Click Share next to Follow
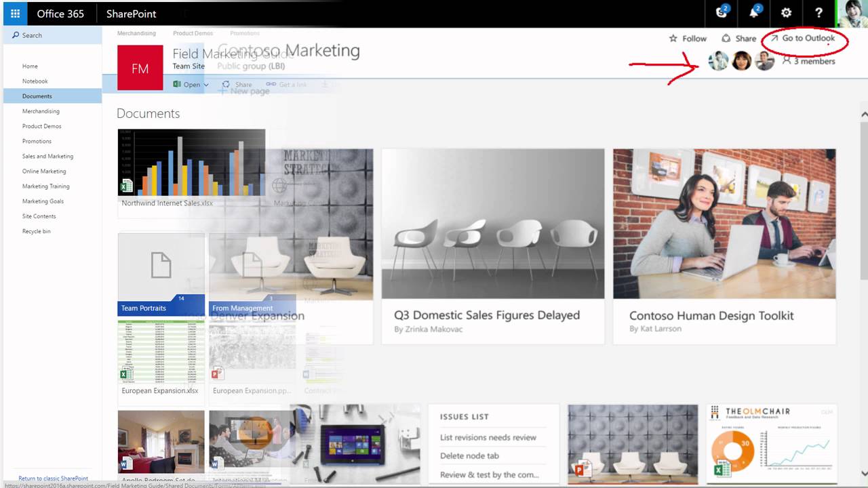868x488 pixels. (738, 39)
